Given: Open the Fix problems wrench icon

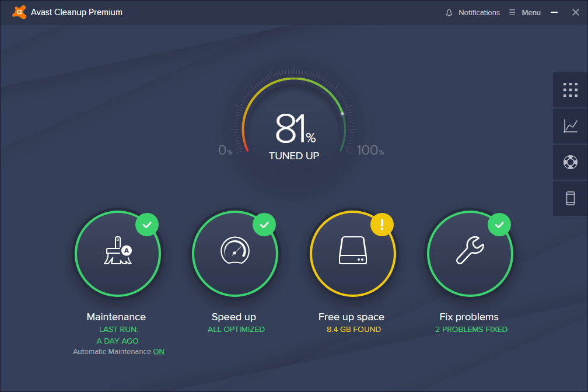Looking at the screenshot, I should point(470,253).
